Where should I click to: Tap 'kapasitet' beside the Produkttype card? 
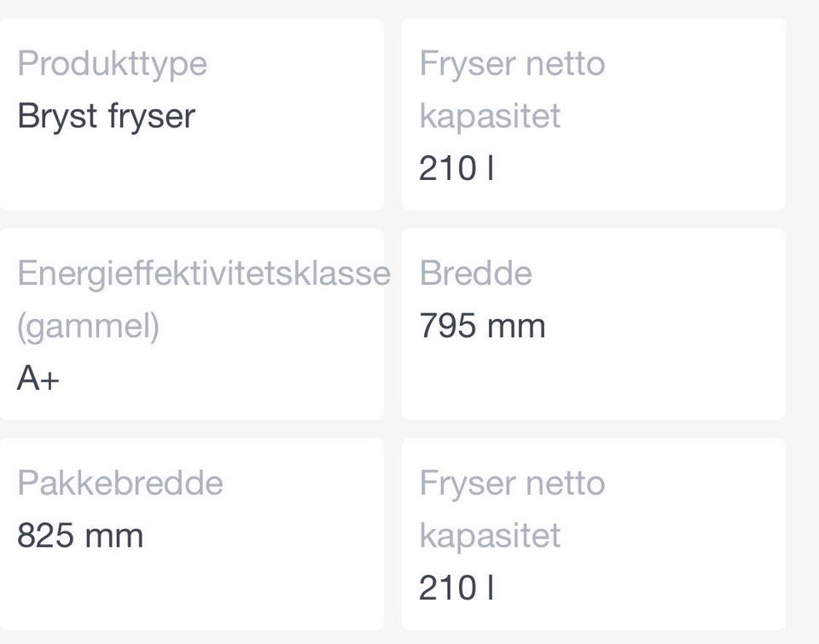tap(490, 116)
